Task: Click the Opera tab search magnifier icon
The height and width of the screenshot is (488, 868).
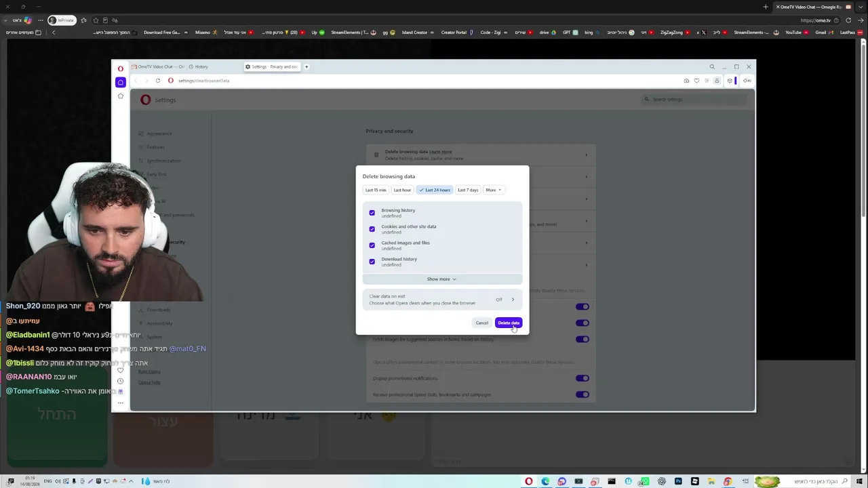Action: tap(711, 67)
